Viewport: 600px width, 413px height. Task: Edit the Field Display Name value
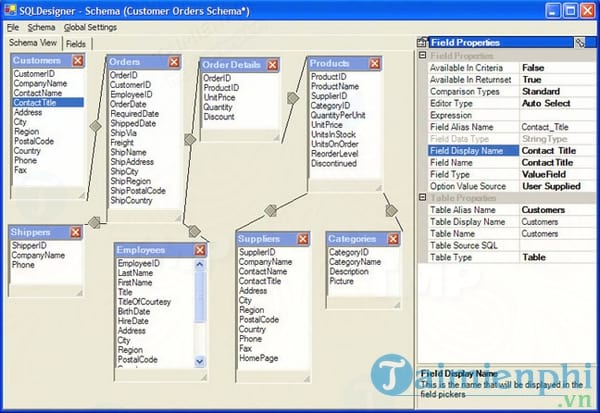557,151
